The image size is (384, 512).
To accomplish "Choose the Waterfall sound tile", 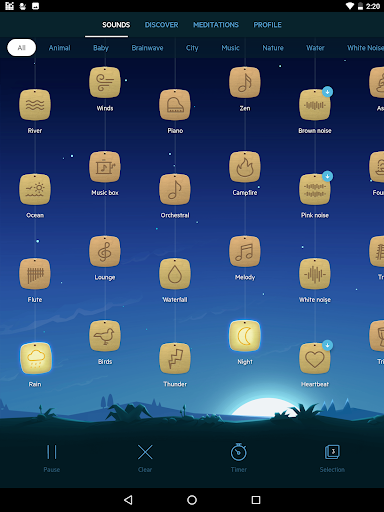I will pyautogui.click(x=175, y=274).
